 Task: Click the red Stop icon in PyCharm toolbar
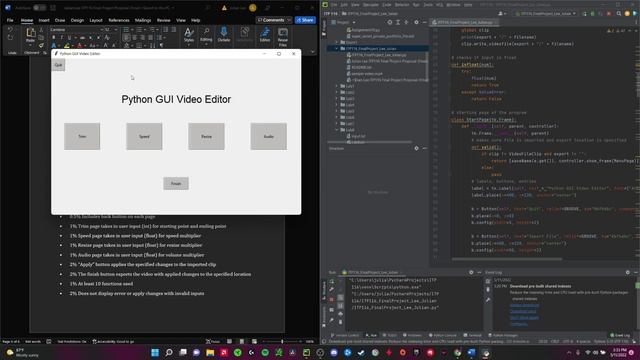(609, 13)
